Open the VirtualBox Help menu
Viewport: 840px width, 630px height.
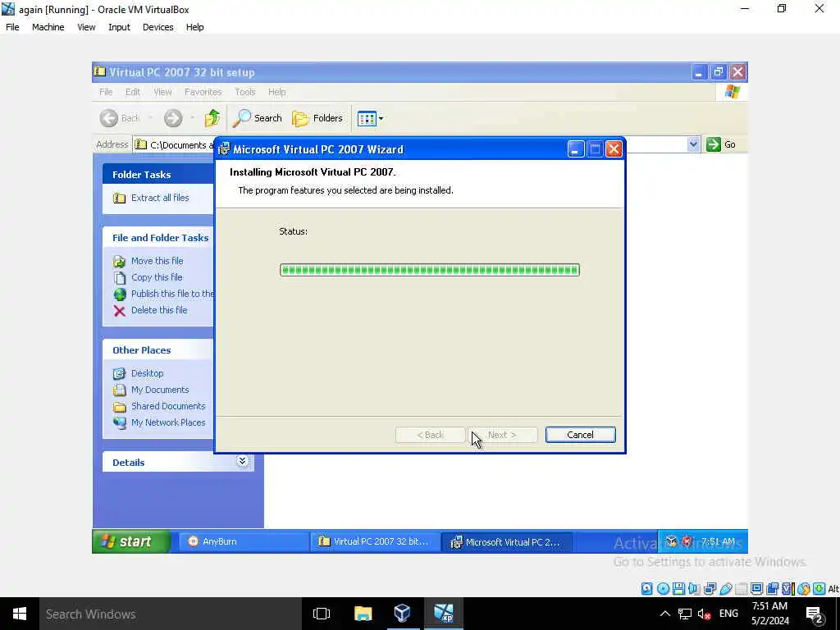tap(194, 27)
